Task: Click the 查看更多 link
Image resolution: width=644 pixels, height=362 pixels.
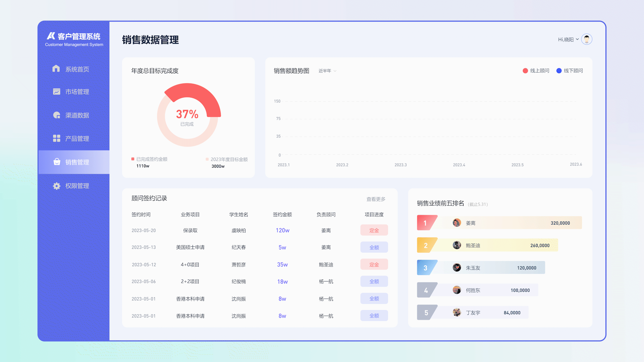Action: pyautogui.click(x=375, y=199)
